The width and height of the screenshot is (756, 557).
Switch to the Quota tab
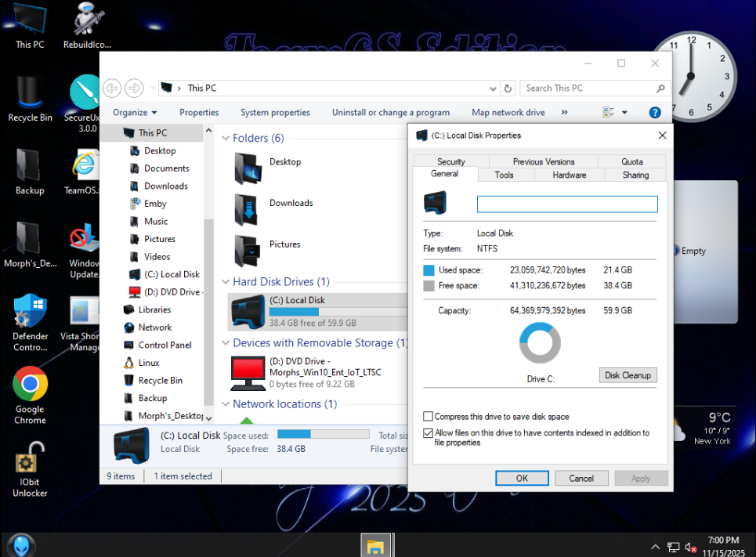pyautogui.click(x=631, y=161)
